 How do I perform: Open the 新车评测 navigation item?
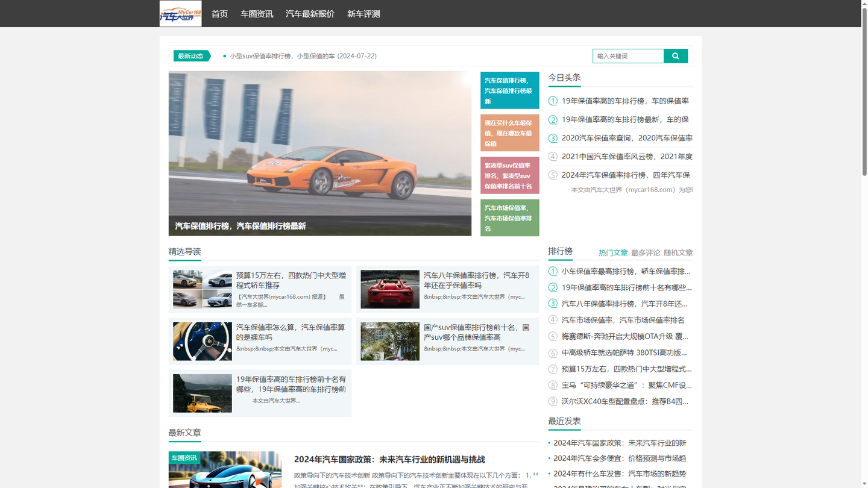(x=363, y=14)
